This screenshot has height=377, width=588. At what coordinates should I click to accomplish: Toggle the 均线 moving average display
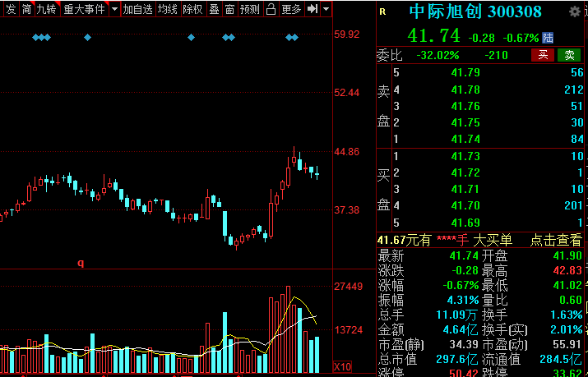pyautogui.click(x=168, y=10)
